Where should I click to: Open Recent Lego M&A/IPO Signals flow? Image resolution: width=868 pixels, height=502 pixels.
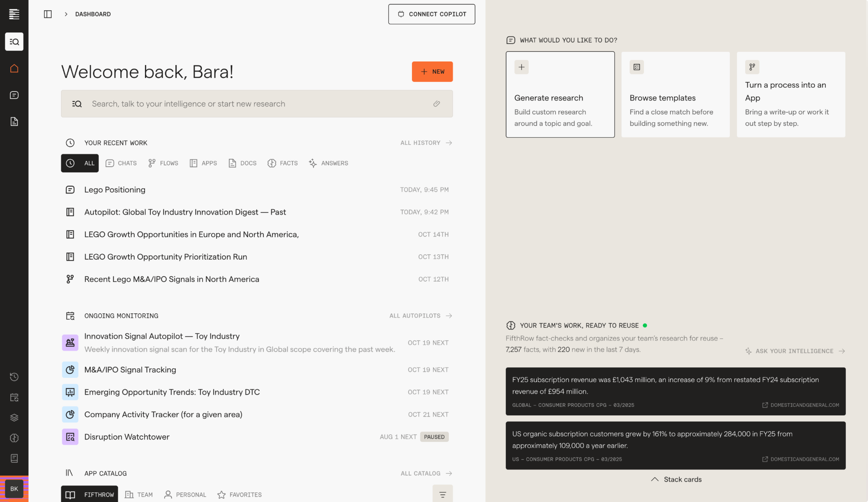click(257, 279)
